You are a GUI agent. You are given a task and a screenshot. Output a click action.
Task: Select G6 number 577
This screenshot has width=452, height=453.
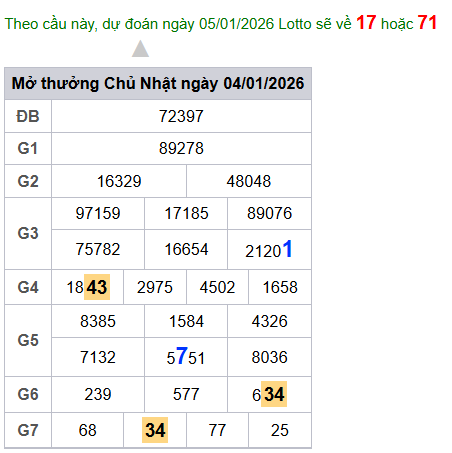(186, 394)
